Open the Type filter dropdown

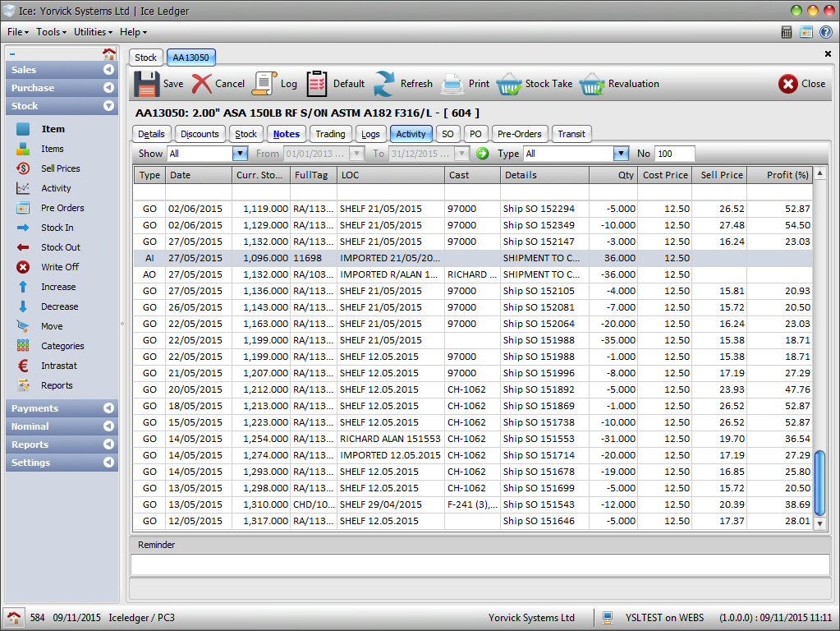coord(621,154)
